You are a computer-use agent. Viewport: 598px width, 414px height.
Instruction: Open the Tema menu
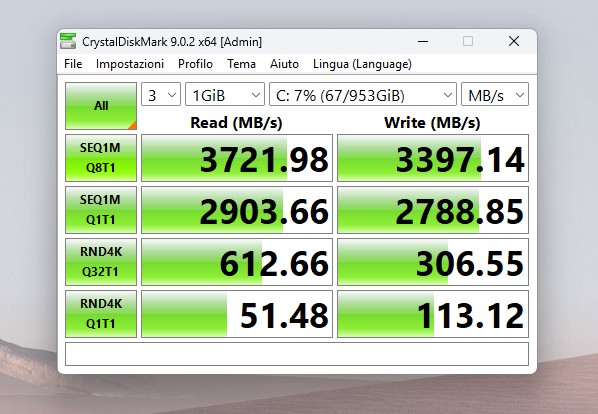pos(241,64)
